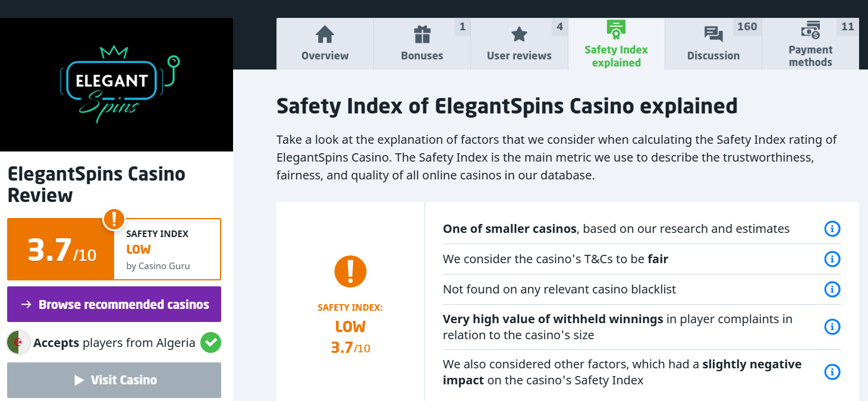Click orange warning badge on Safety Index box
The width and height of the screenshot is (868, 401).
[x=114, y=219]
